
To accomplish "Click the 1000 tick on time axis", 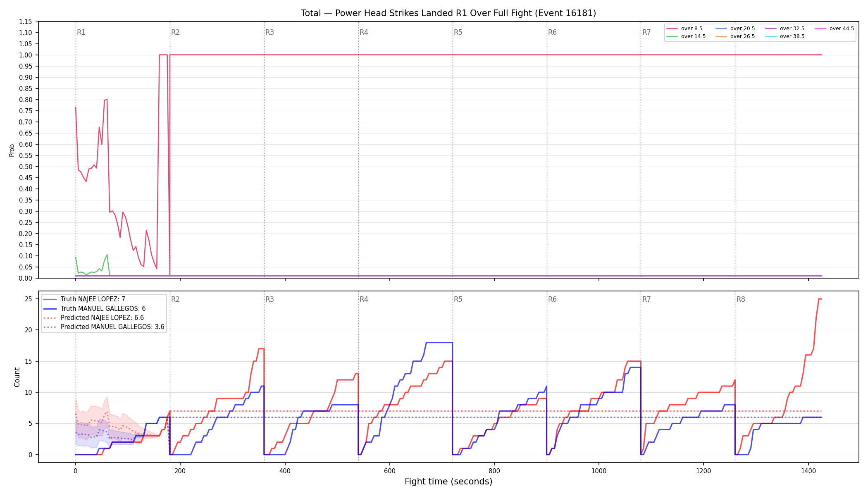I will [x=599, y=471].
